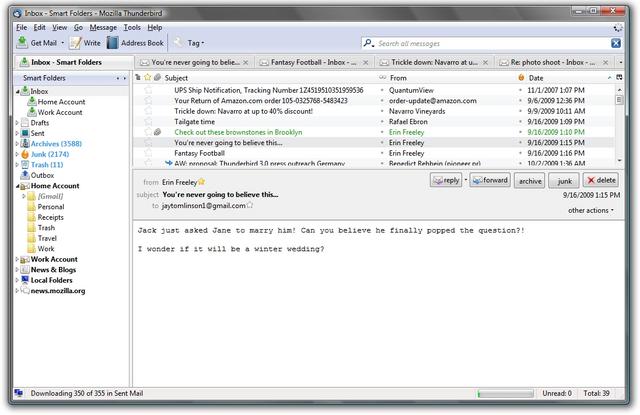Switch to Re: photo shoot tab

click(553, 62)
